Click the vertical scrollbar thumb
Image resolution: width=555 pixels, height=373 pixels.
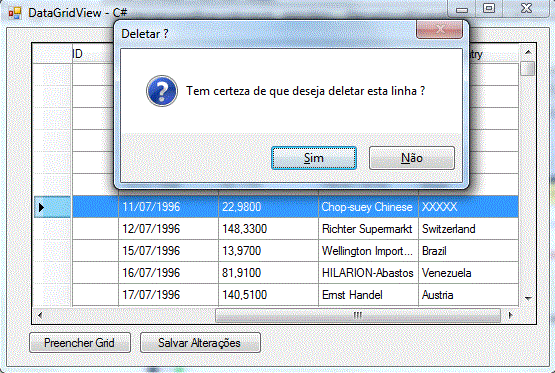pyautogui.click(x=528, y=68)
